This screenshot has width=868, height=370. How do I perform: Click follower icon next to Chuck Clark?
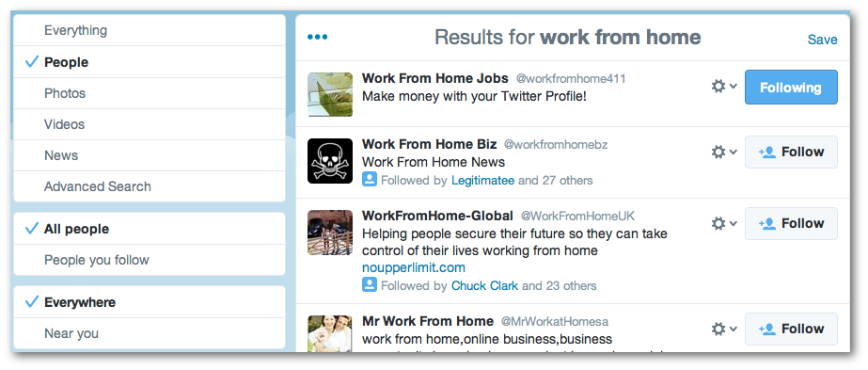[370, 285]
